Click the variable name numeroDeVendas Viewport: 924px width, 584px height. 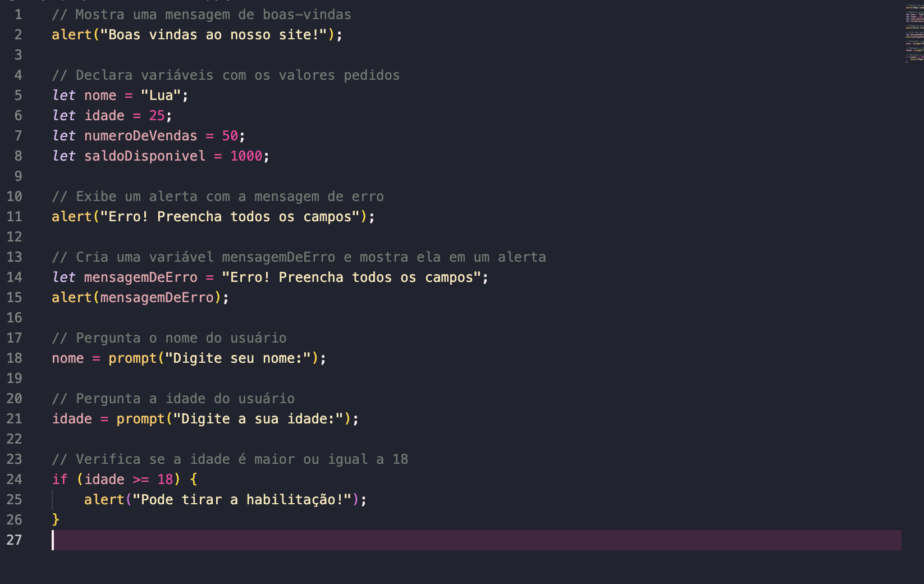click(x=141, y=136)
